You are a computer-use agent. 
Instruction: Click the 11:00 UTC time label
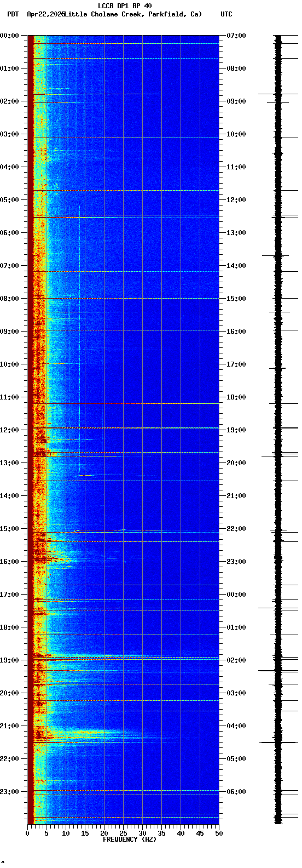236,167
